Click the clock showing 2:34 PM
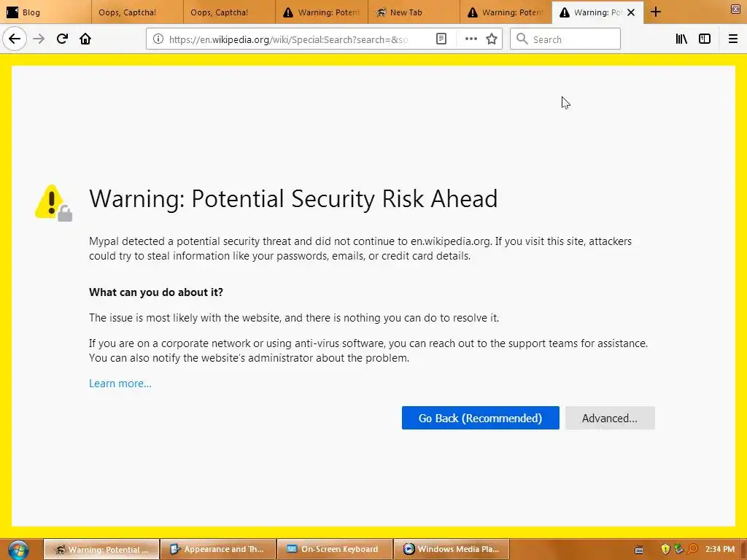The width and height of the screenshot is (747, 560). 720,549
